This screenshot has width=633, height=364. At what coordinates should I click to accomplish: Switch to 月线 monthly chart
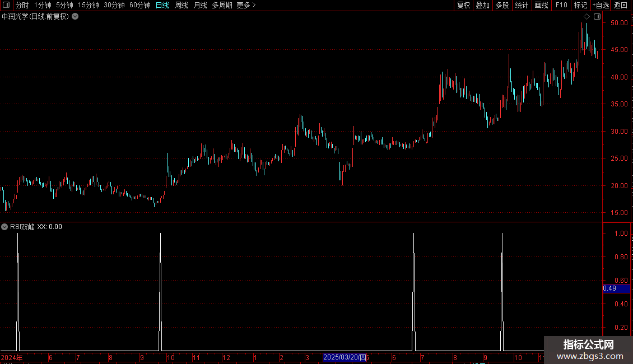200,5
